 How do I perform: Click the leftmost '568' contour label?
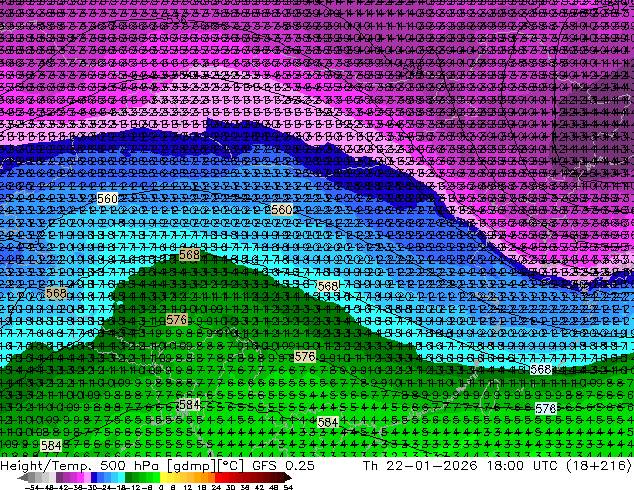pos(56,293)
